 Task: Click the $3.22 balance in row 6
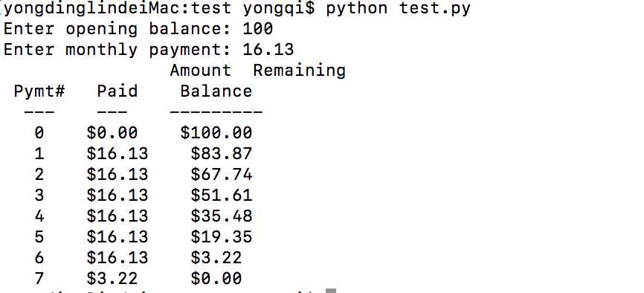click(216, 258)
